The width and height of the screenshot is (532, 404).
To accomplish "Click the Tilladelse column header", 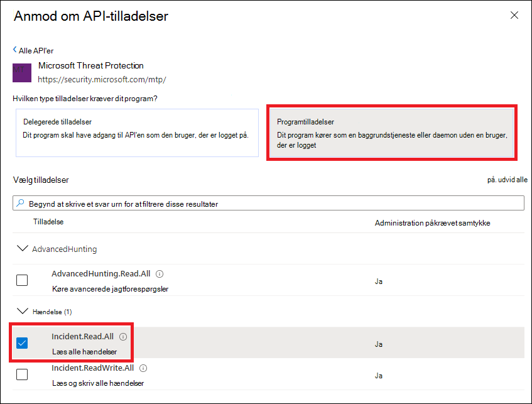I will tap(48, 222).
